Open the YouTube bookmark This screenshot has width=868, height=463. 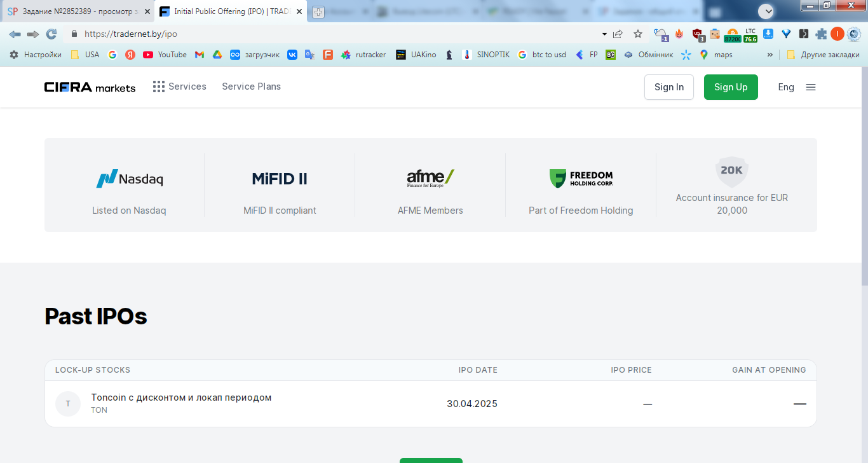165,55
